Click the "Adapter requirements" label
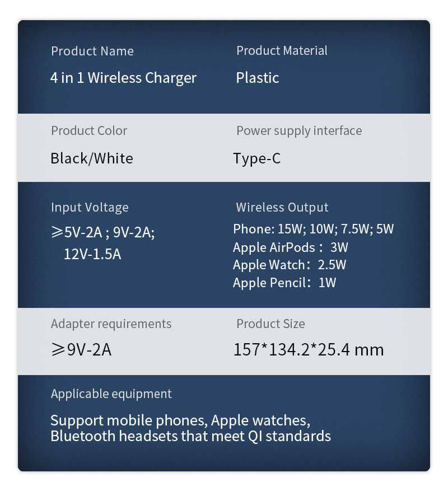 111,324
